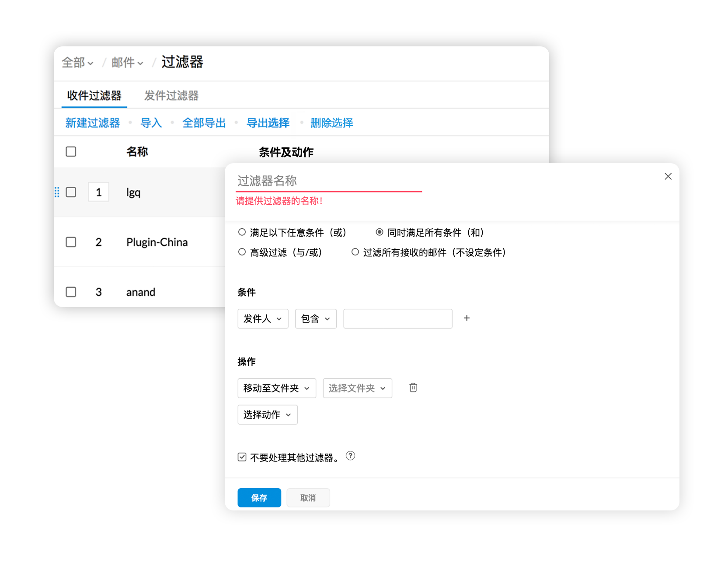Click the plus icon to add condition
728x566 pixels.
[467, 318]
